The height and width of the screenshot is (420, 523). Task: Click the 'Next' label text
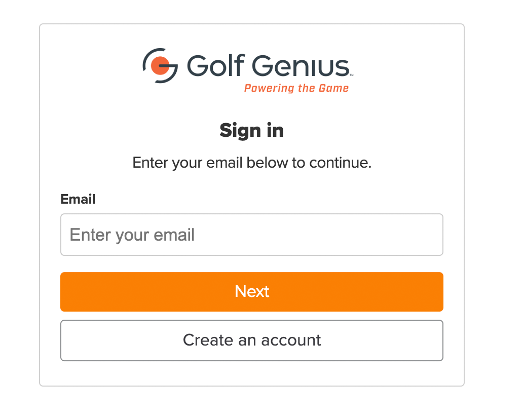252,292
